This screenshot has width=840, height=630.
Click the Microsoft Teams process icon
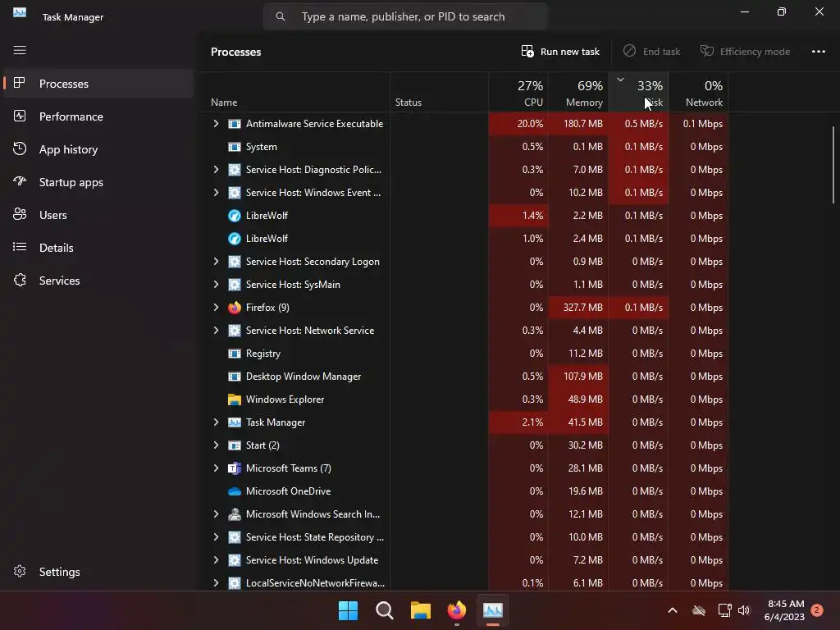click(234, 468)
